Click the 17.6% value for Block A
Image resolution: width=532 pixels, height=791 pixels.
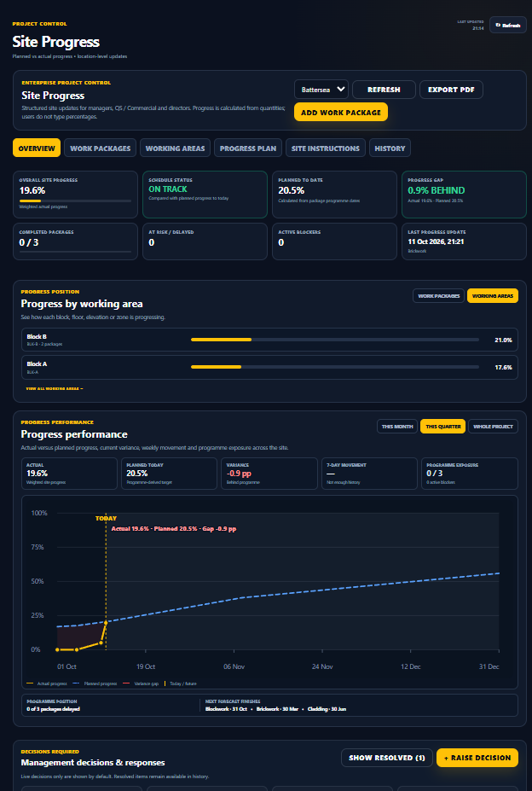coord(503,367)
